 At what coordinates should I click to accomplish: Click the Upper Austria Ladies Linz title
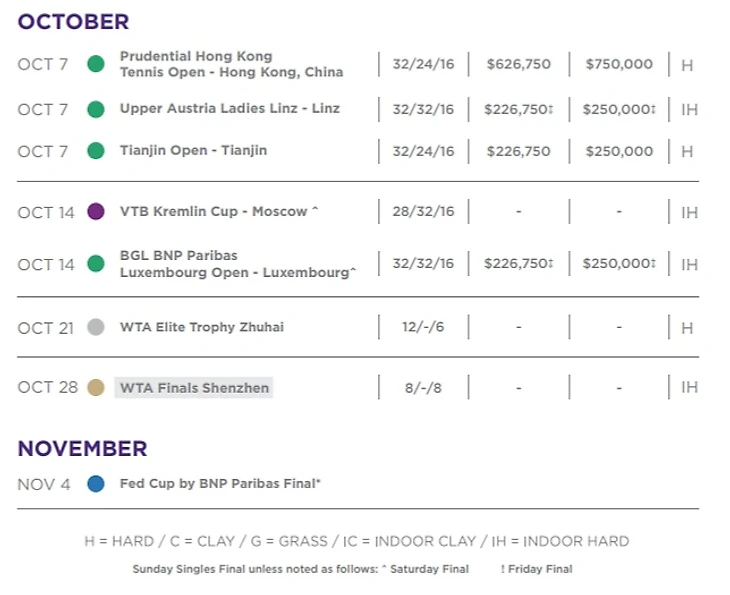point(229,108)
